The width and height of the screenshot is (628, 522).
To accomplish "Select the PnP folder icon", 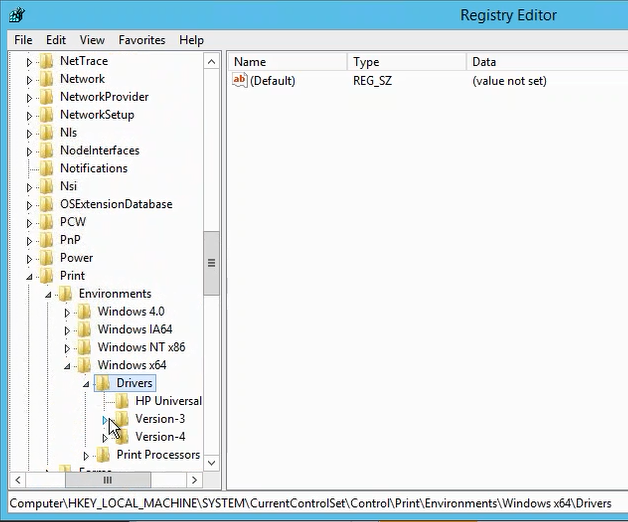I will (x=46, y=240).
